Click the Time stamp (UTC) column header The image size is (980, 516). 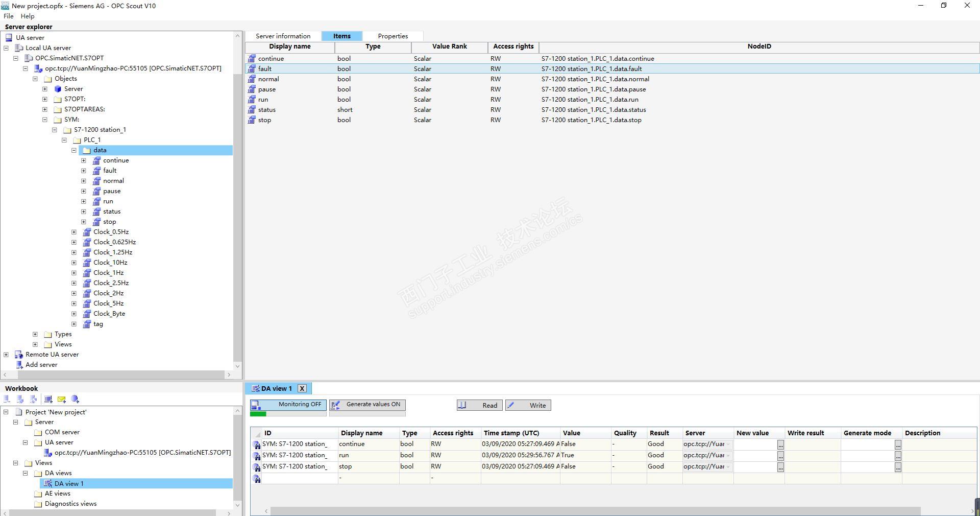pos(520,433)
